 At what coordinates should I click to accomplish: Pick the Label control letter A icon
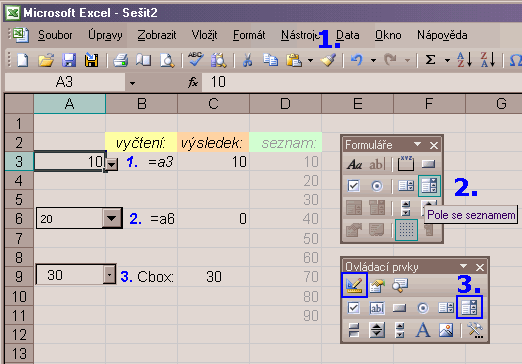pos(422,330)
